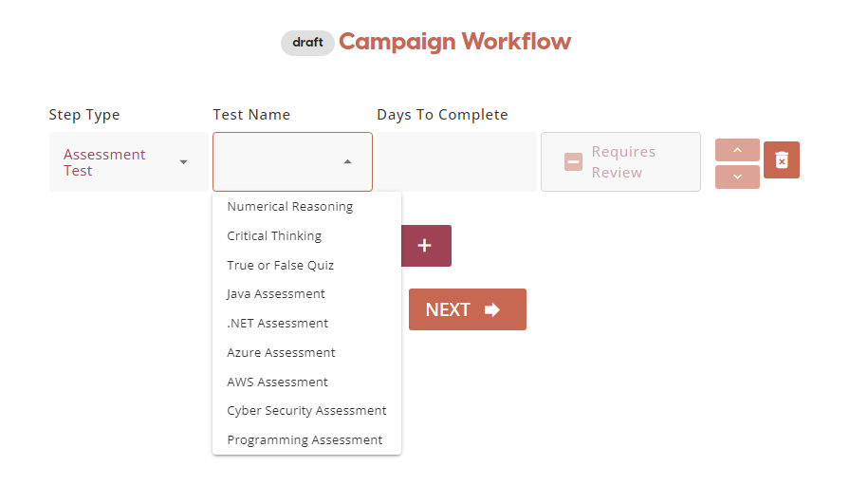The image size is (868, 485).
Task: Click the plus button to add step
Action: tap(425, 246)
